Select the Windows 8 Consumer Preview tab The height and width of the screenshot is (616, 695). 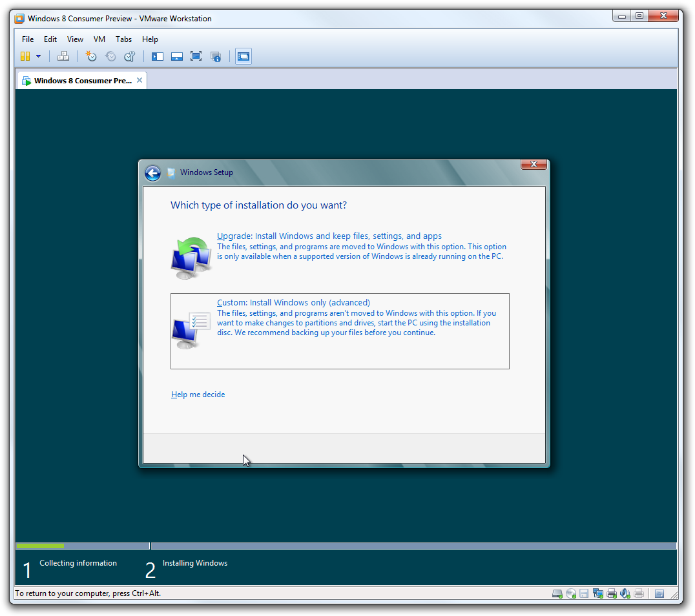(83, 81)
